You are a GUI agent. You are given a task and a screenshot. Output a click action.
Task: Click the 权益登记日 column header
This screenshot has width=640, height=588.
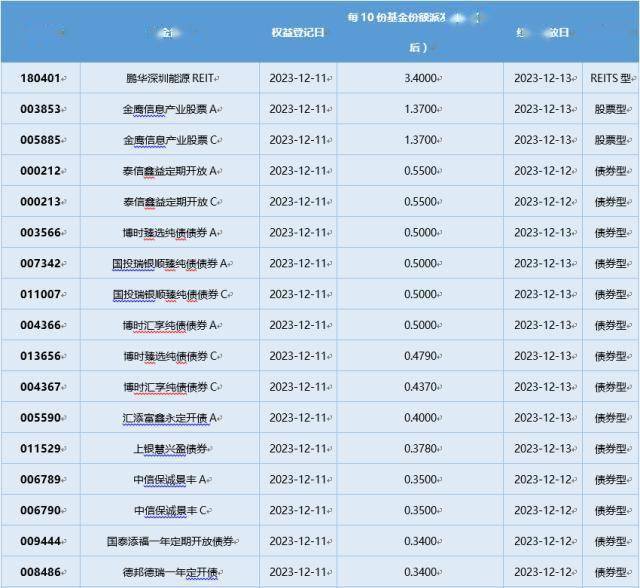point(298,32)
